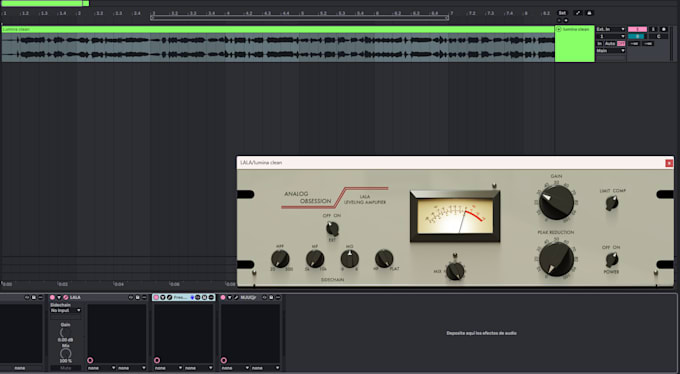The height and width of the screenshot is (374, 680).
Task: Open the Sidechain No Input dropdown
Action: (x=65, y=310)
